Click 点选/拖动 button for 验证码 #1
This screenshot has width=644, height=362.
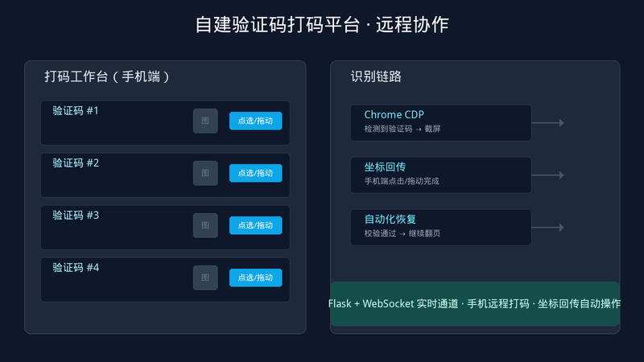pyautogui.click(x=255, y=121)
